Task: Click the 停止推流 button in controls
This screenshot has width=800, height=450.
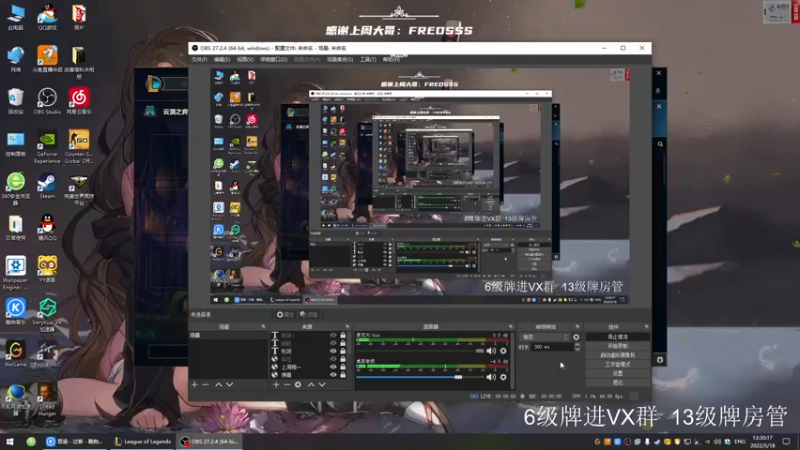Action: point(617,337)
